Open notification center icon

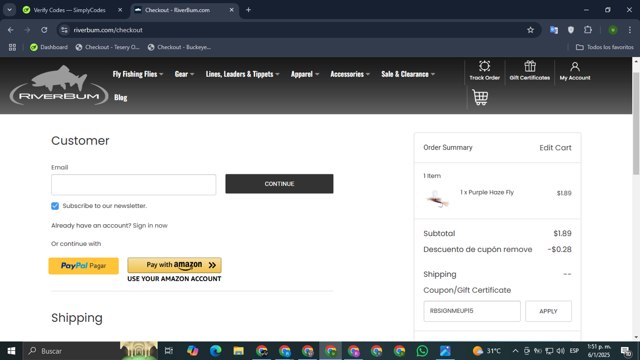[x=626, y=351]
